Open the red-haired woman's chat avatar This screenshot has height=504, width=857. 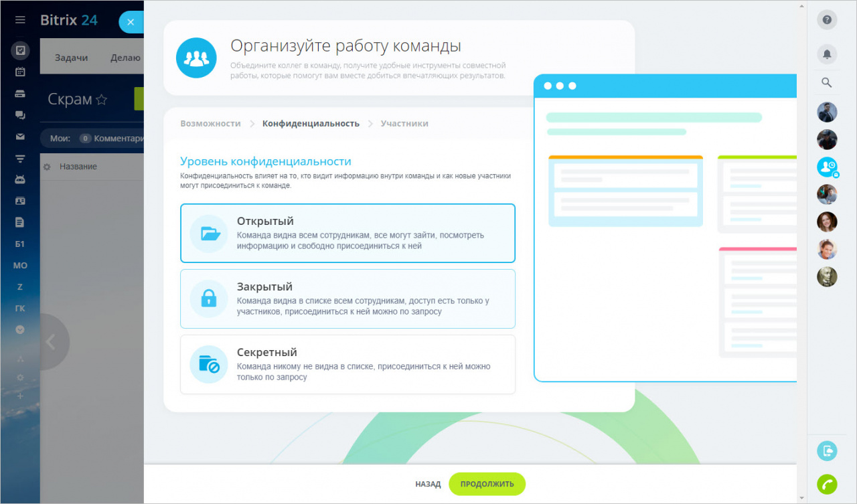[x=827, y=222]
